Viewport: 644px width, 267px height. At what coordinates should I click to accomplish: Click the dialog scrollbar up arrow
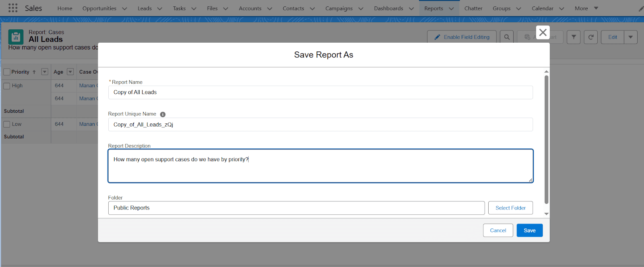(546, 72)
